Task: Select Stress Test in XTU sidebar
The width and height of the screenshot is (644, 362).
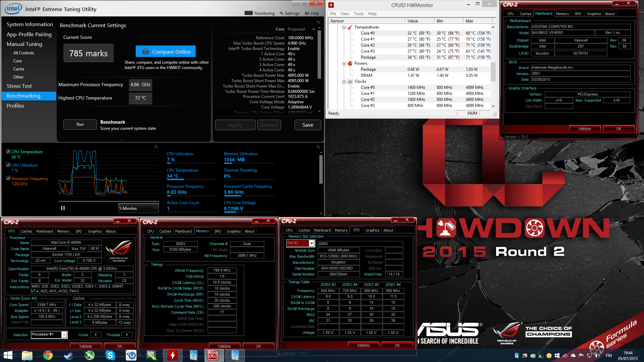Action: coord(19,86)
